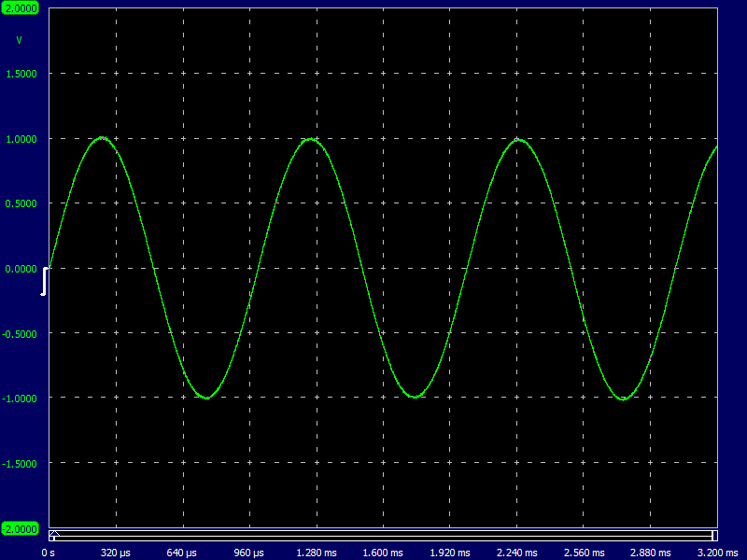Screen dimensions: 747x560
Task: Click the -1.0000 voltage axis label
Action: [20, 399]
